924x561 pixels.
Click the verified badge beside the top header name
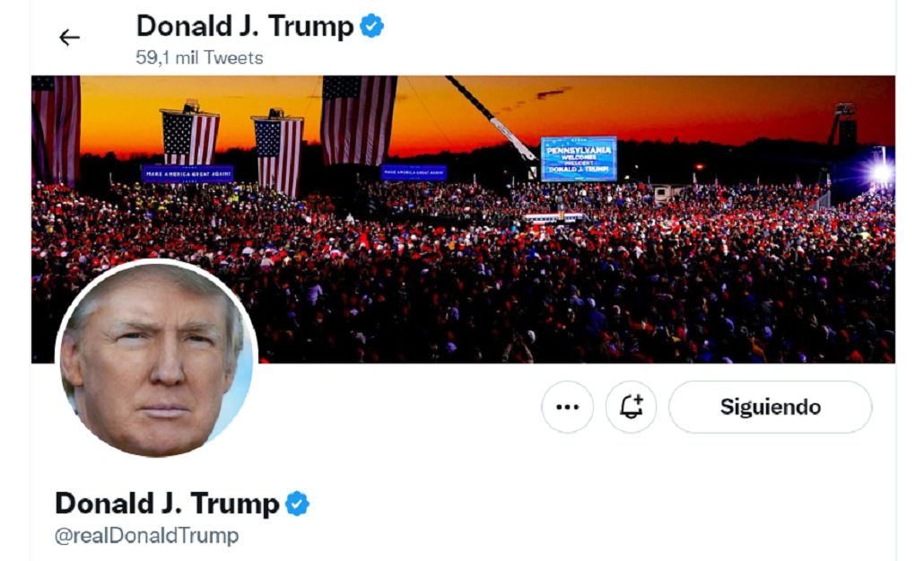[371, 27]
